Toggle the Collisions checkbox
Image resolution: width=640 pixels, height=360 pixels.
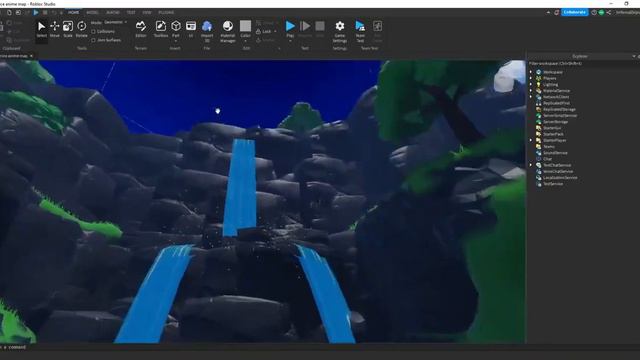[93, 31]
